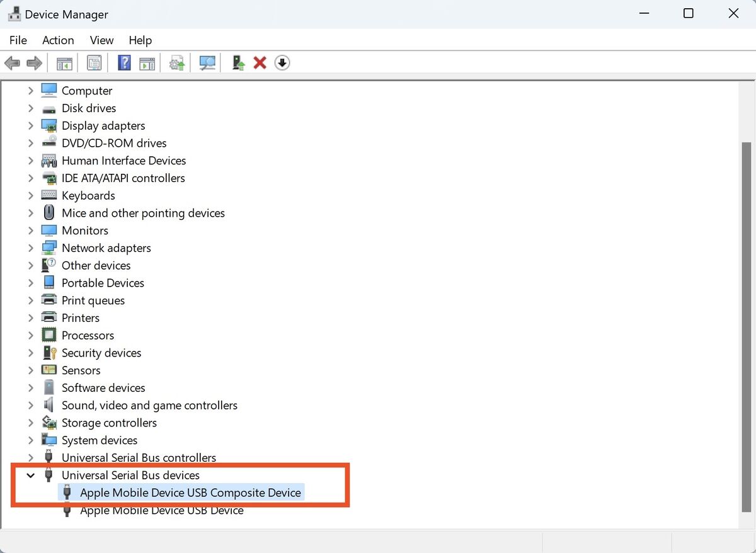Open the View menu
The height and width of the screenshot is (553, 756).
[x=101, y=40]
